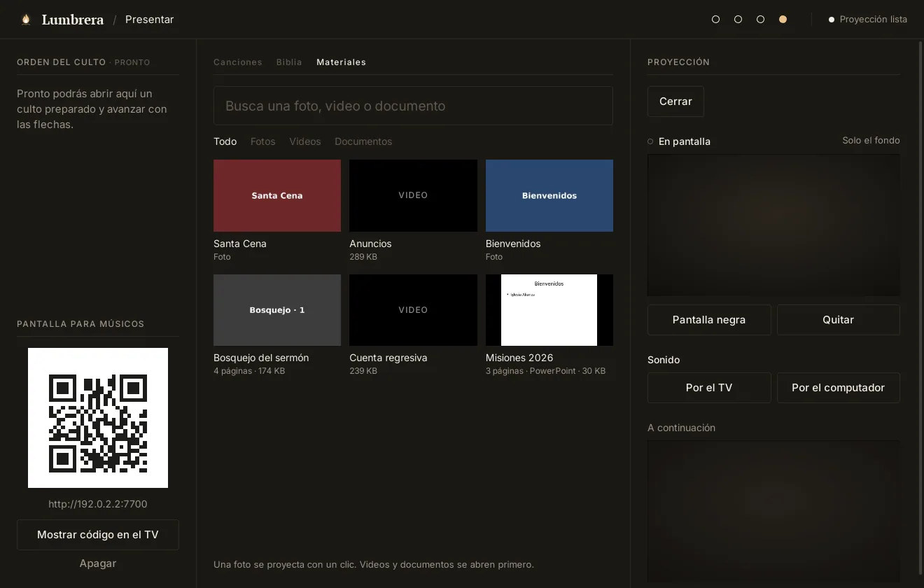Image resolution: width=924 pixels, height=588 pixels.
Task: Project the Santa Cena photo thumbnail
Action: point(277,195)
